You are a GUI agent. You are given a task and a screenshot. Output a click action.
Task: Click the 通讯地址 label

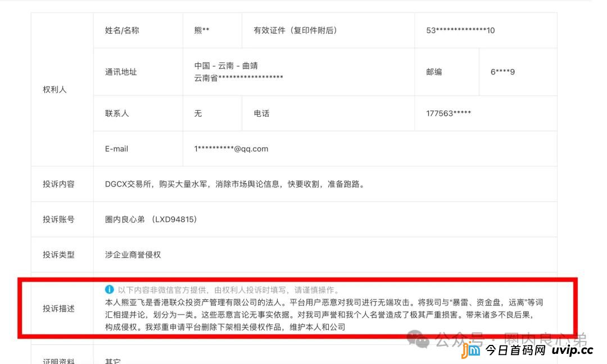pyautogui.click(x=121, y=71)
